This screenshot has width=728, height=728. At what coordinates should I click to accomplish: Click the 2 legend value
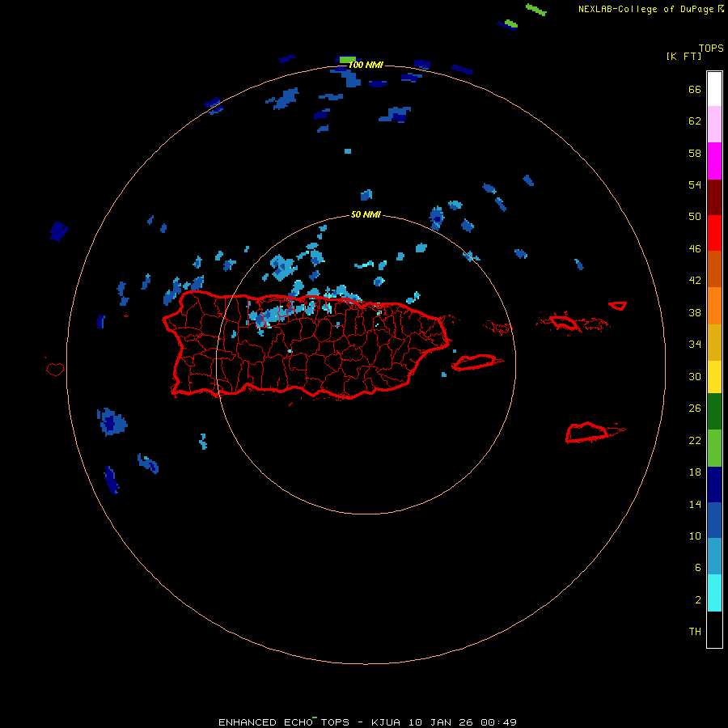(698, 599)
